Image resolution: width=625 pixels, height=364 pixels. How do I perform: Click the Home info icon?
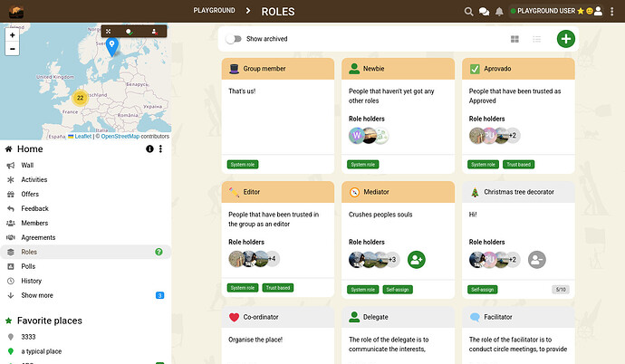[149, 148]
